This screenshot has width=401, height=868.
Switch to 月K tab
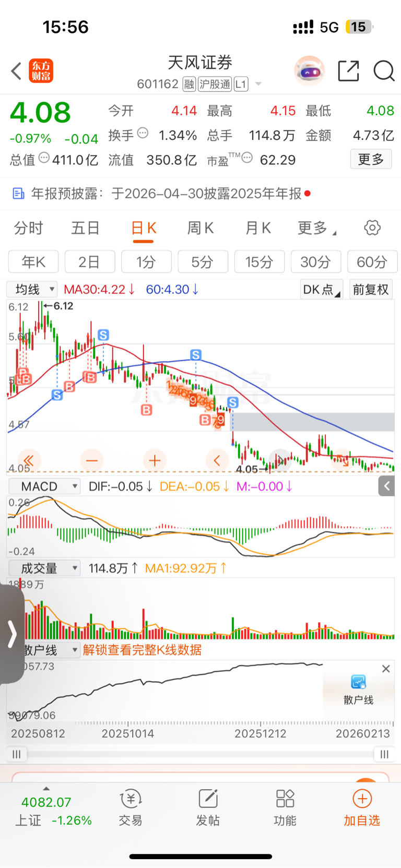258,228
